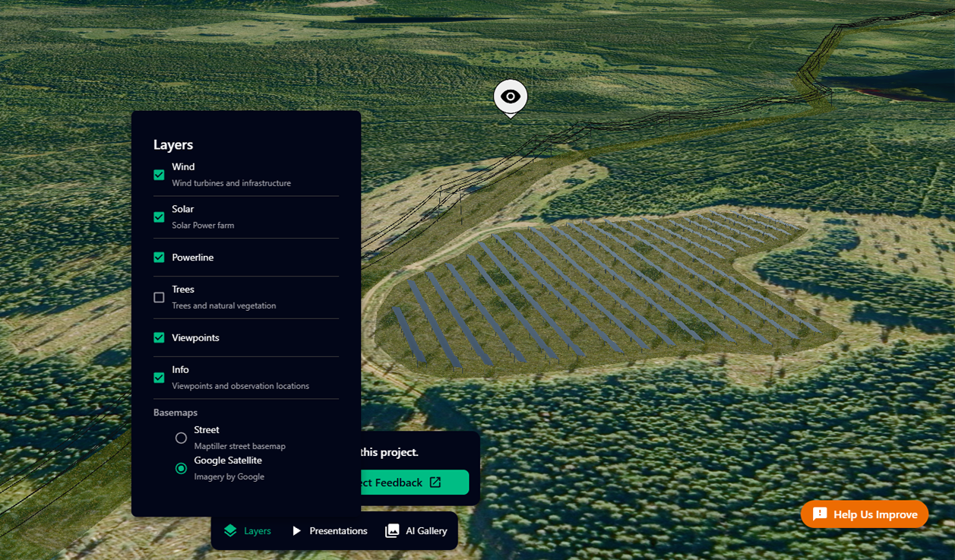Click the 'Solar' layer label
The image size is (955, 560).
(x=183, y=209)
